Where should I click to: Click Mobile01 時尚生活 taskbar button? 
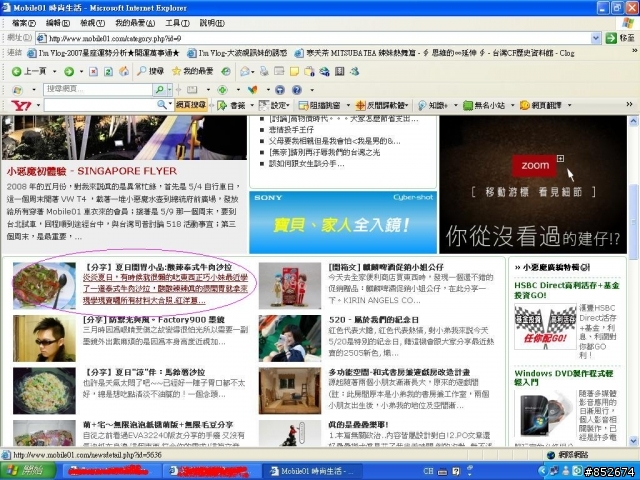pos(312,471)
